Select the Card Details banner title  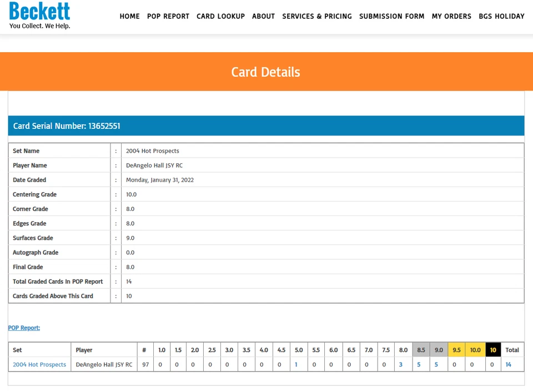tap(266, 72)
